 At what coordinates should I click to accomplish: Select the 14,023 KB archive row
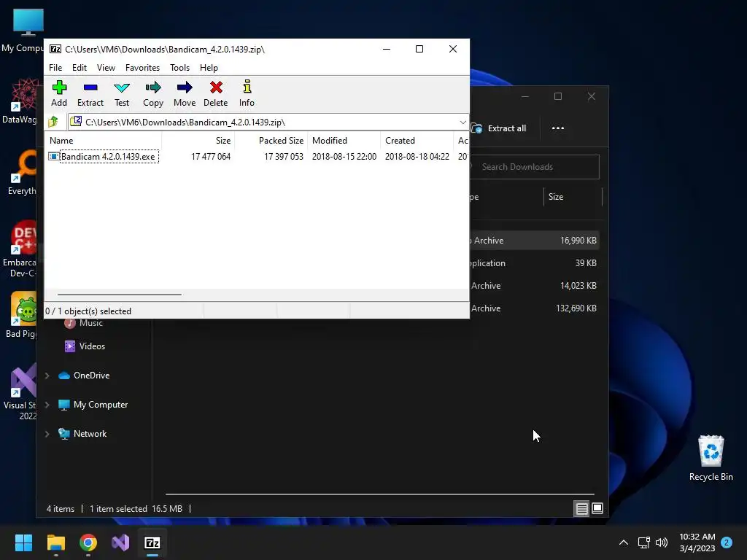coord(534,286)
